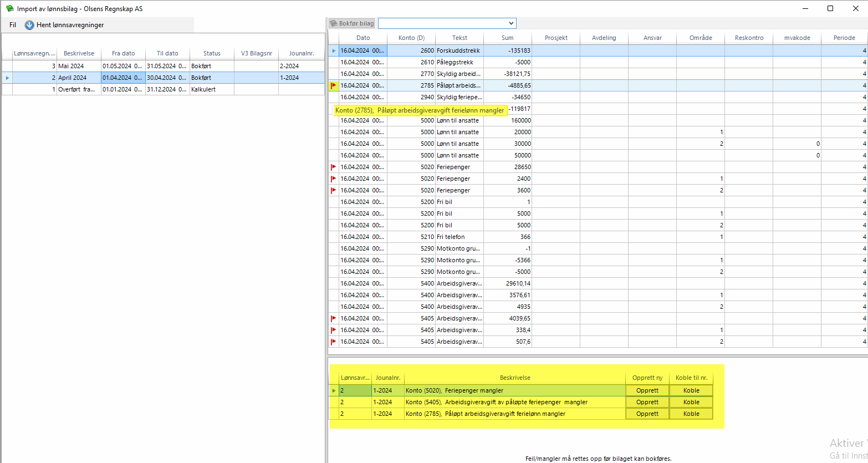
Task: Open the Fil menu
Action: pyautogui.click(x=13, y=25)
